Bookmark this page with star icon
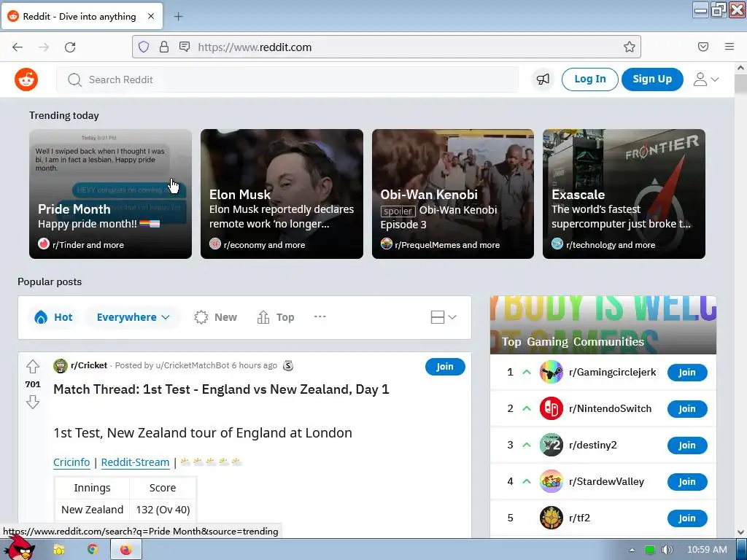The height and width of the screenshot is (560, 747). 630,47
